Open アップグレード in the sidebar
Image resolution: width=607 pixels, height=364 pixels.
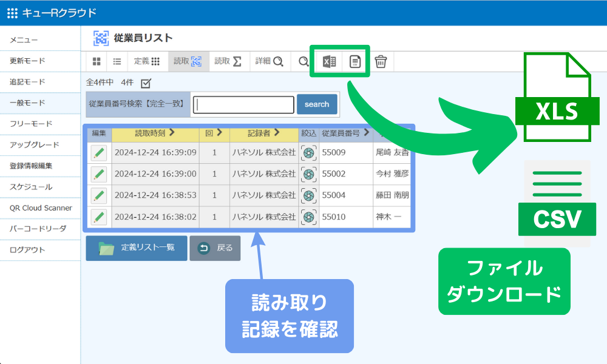click(40, 145)
